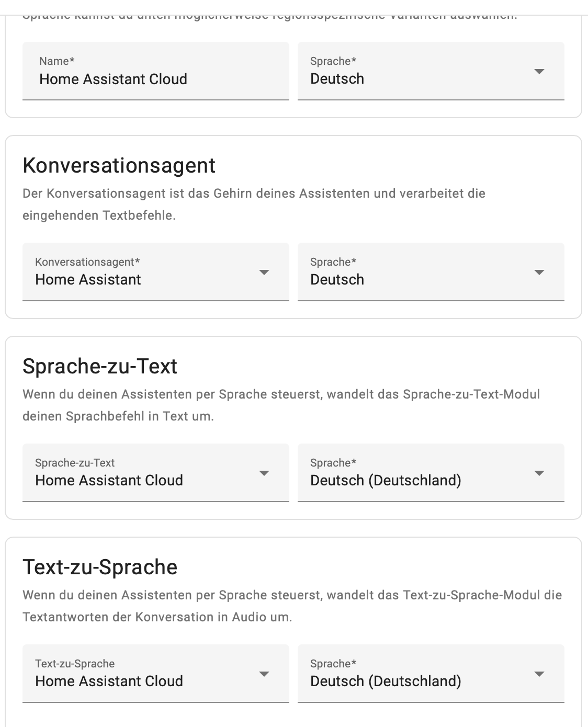Click the arrow icon in the Sprache-zu-Text engine selector
Screen dimensions: 588x727
click(264, 473)
